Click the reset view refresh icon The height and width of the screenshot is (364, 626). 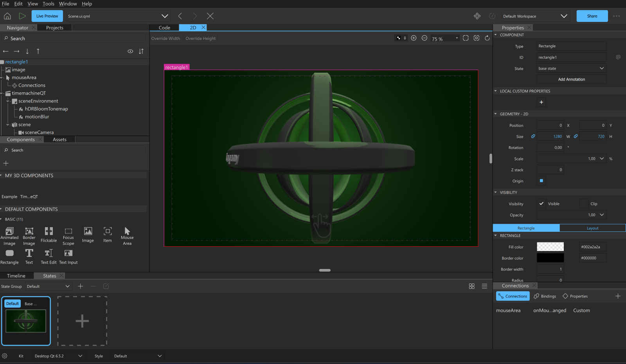pyautogui.click(x=487, y=38)
